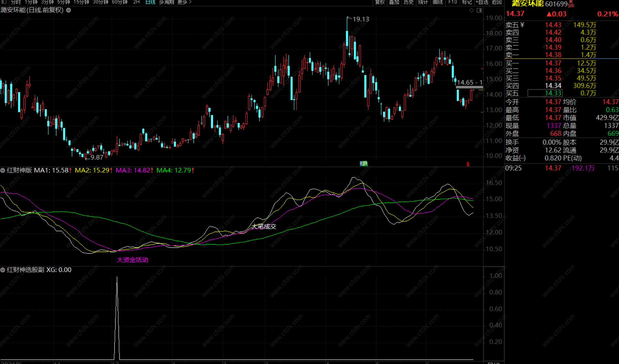Switch to 分时 view tab
The width and height of the screenshot is (619, 364).
16,2
